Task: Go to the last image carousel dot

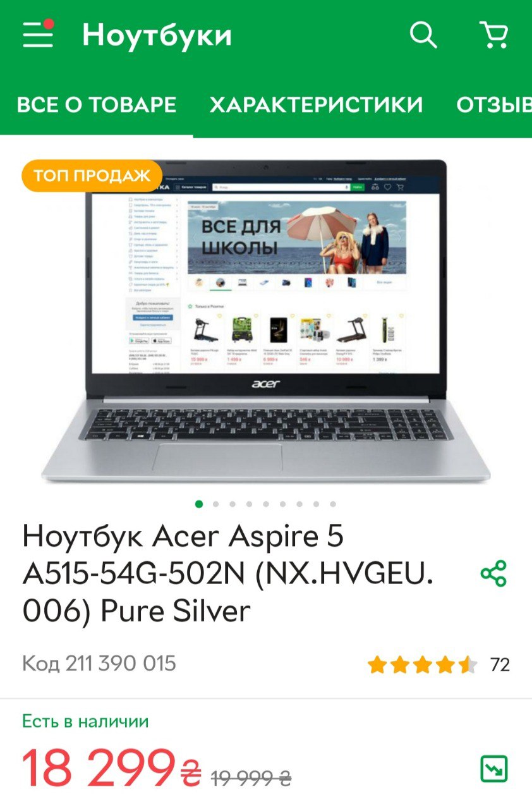Action: pyautogui.click(x=333, y=504)
